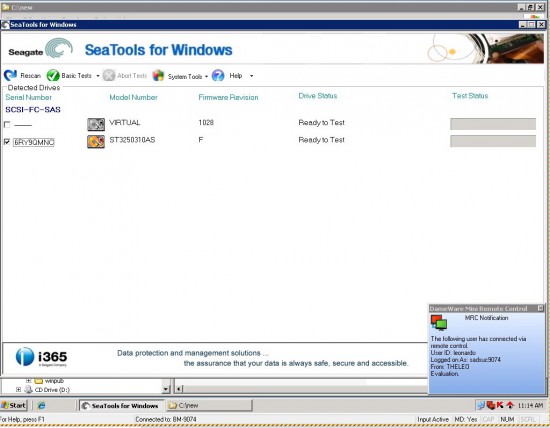Open the System Tools menu label
The image size is (550, 428).
185,76
